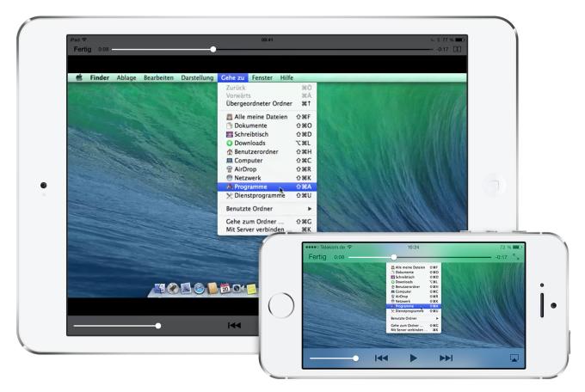Screen dimensions: 585x392
Task: Open AirDrop from the menu
Action: coord(268,169)
